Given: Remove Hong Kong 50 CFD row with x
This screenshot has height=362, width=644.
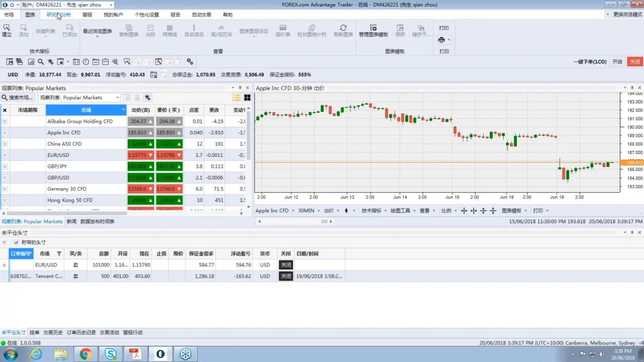Looking at the screenshot, I should [x=5, y=200].
